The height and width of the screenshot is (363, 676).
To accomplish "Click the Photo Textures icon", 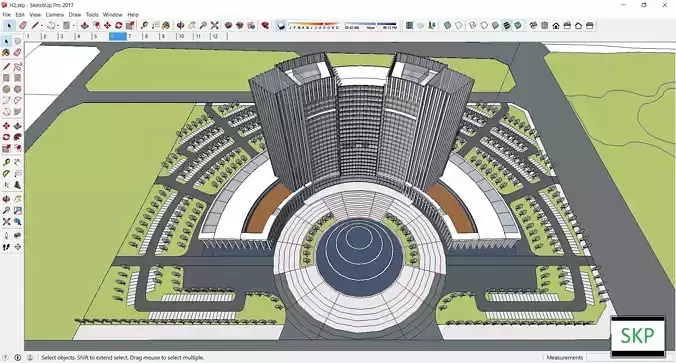I will 432,25.
